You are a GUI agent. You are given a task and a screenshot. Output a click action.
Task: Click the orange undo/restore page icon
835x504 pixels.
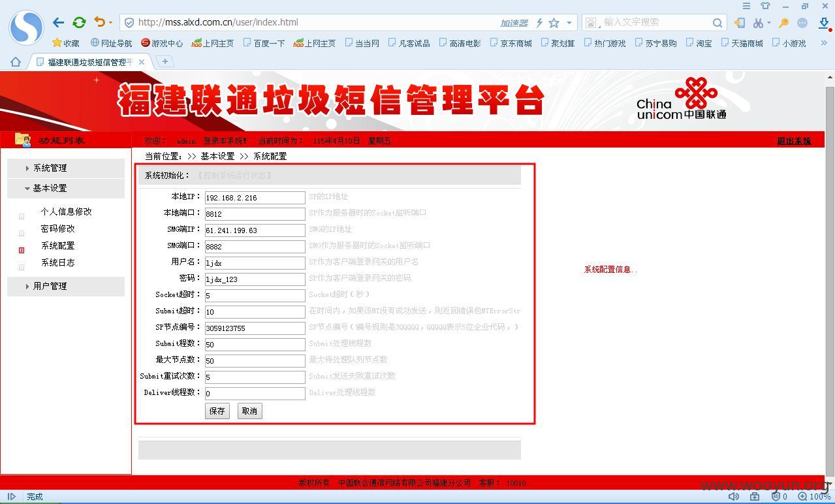point(100,22)
